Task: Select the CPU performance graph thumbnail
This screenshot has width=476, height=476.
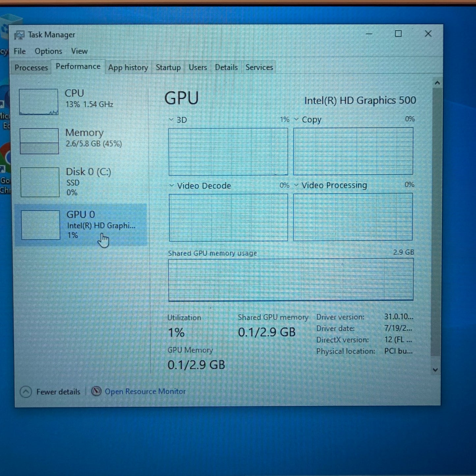Action: click(x=39, y=102)
